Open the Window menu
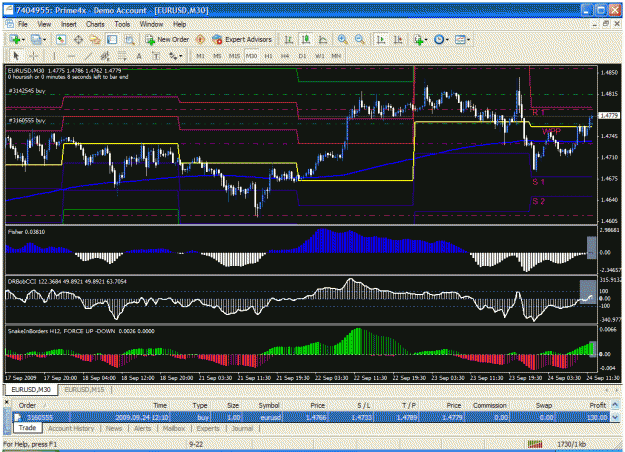This screenshot has height=452, width=625. pos(151,24)
